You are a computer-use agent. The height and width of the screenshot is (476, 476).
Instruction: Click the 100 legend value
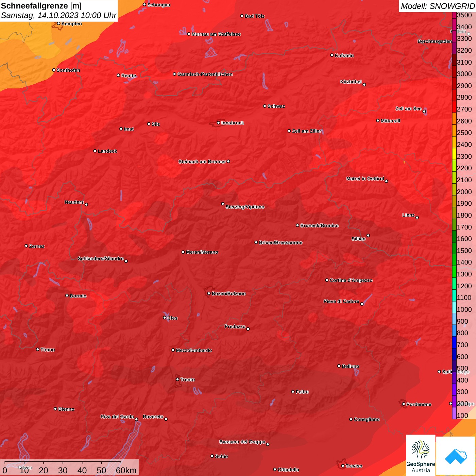click(462, 415)
